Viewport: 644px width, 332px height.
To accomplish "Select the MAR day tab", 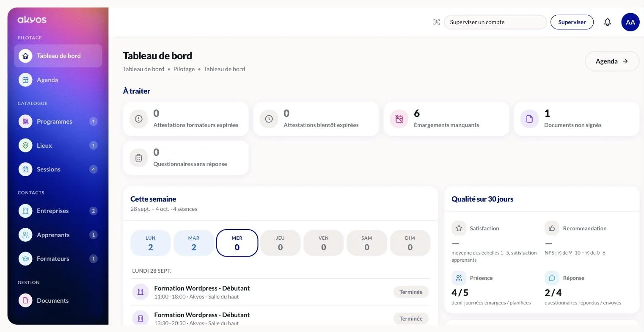I will [194, 243].
